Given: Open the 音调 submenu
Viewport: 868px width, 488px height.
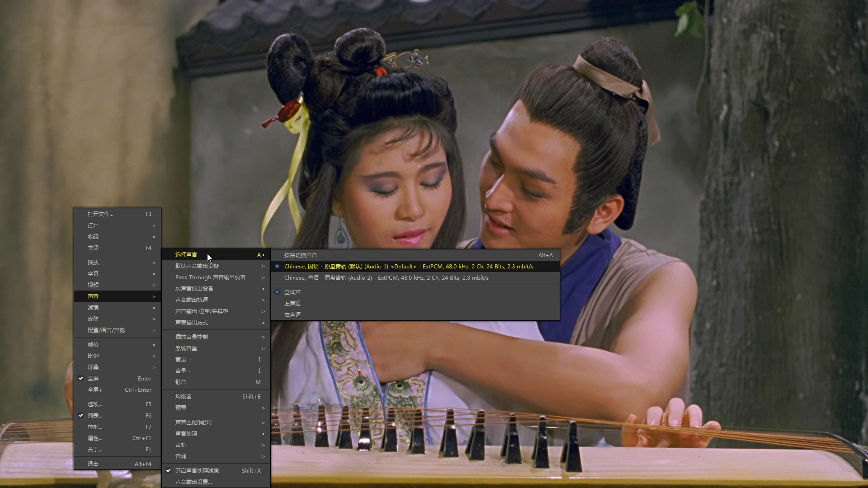Looking at the screenshot, I should (x=216, y=456).
